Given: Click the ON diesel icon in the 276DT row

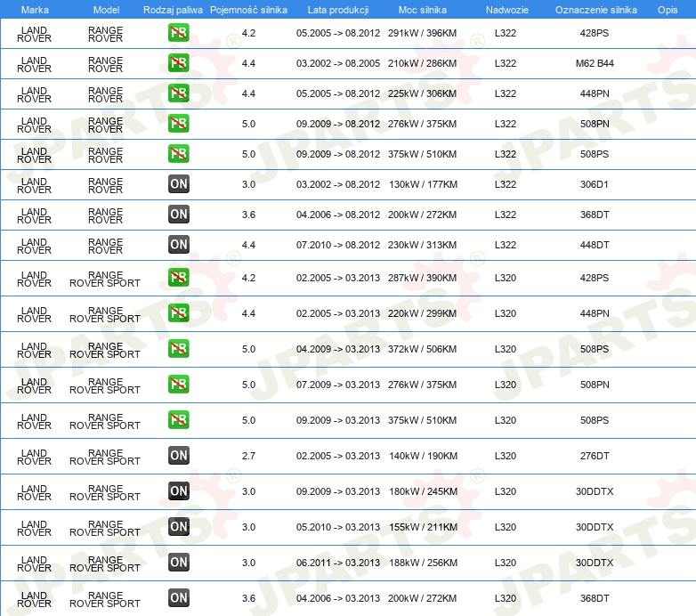Looking at the screenshot, I should 178,456.
